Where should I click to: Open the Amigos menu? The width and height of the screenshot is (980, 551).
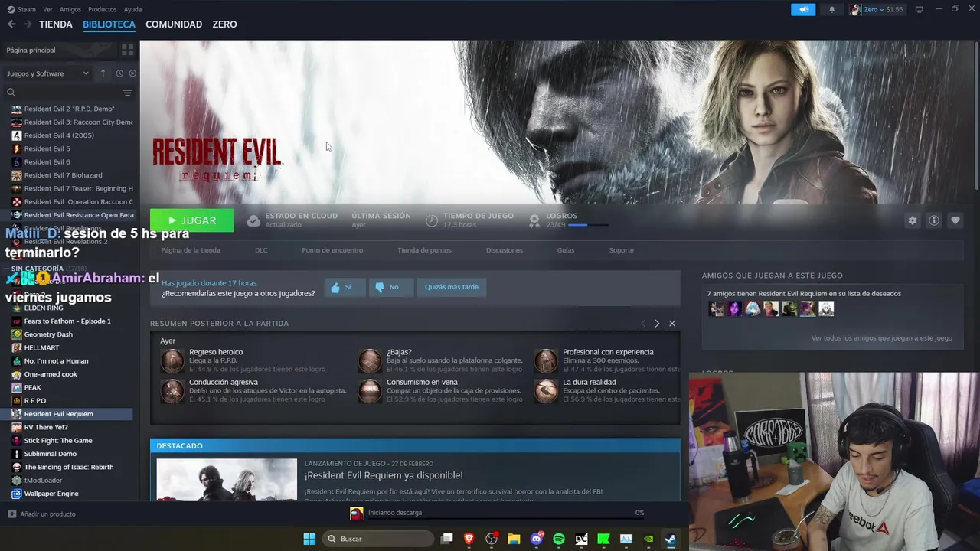(70, 9)
